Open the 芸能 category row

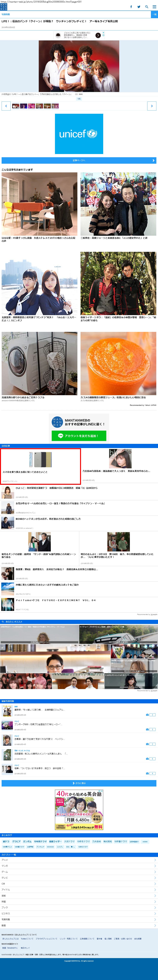79,896
